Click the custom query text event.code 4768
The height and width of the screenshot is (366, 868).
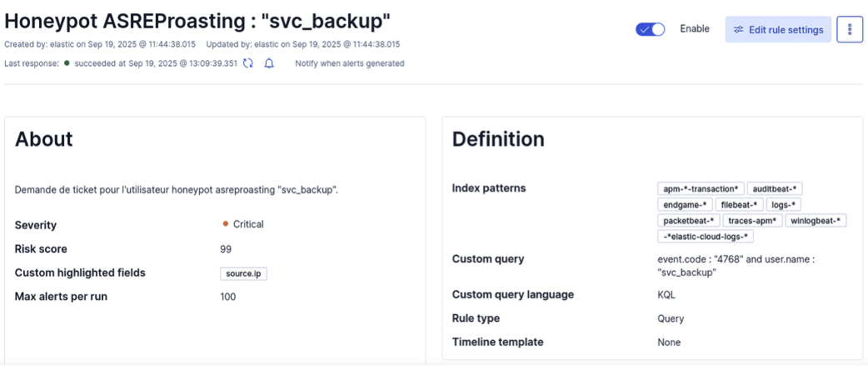735,259
